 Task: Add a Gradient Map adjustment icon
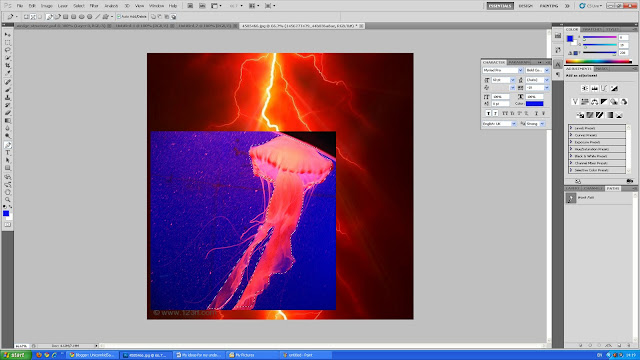click(x=609, y=115)
